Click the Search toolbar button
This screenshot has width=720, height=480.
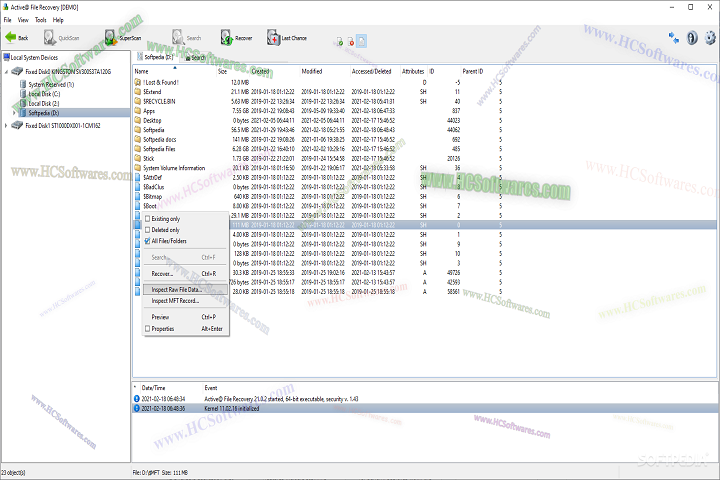click(186, 38)
